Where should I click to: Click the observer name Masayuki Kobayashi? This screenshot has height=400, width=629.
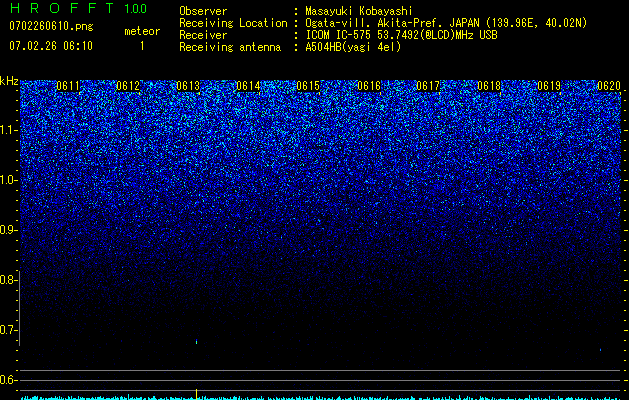pyautogui.click(x=359, y=11)
